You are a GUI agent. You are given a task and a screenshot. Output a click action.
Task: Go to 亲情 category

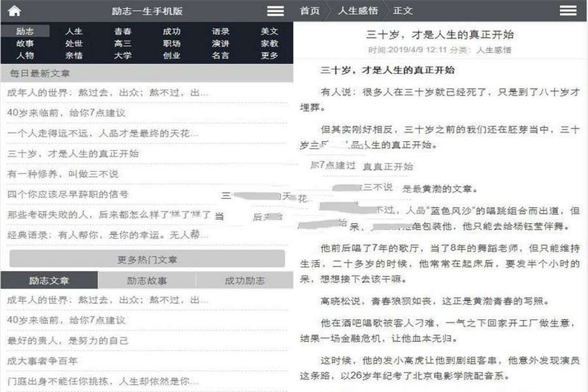[x=74, y=56]
